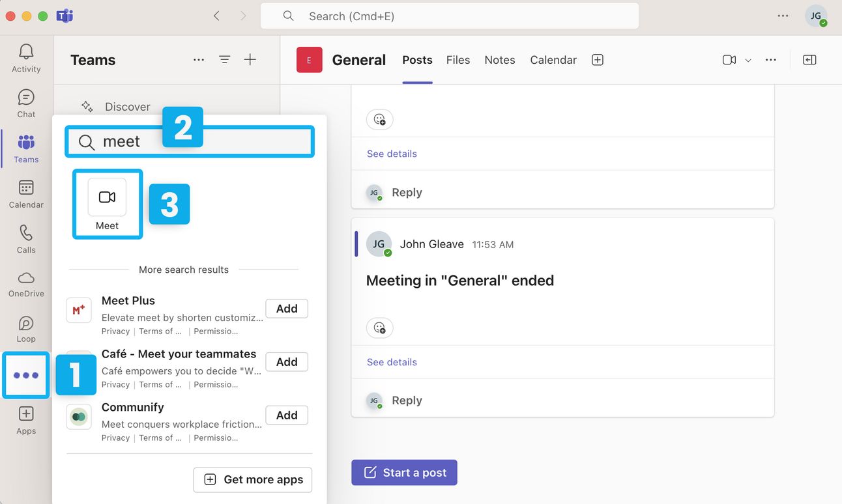
Task: Click the three-dot more apps icon in sidebar
Action: tap(26, 375)
